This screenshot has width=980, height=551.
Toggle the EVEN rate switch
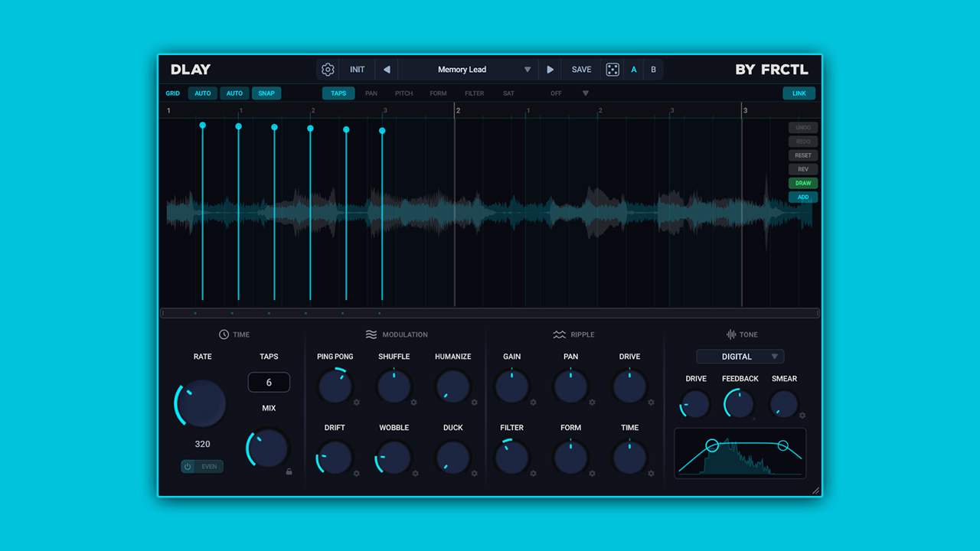(202, 466)
